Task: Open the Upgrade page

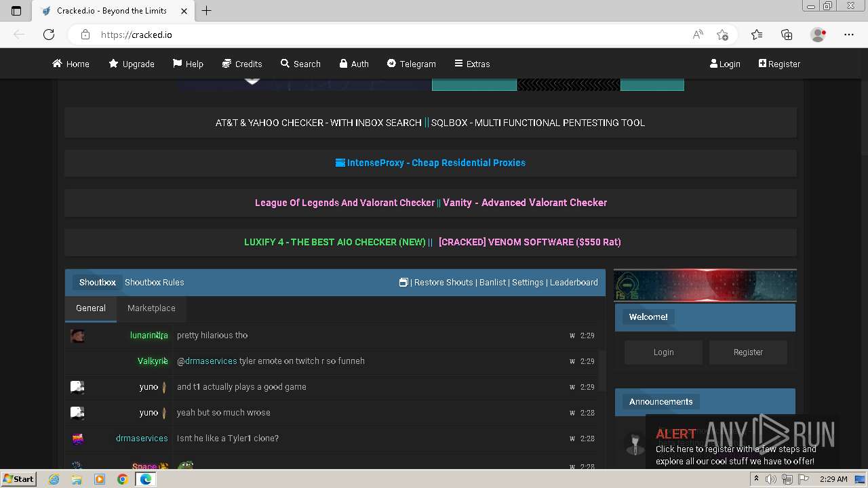Action: 132,64
